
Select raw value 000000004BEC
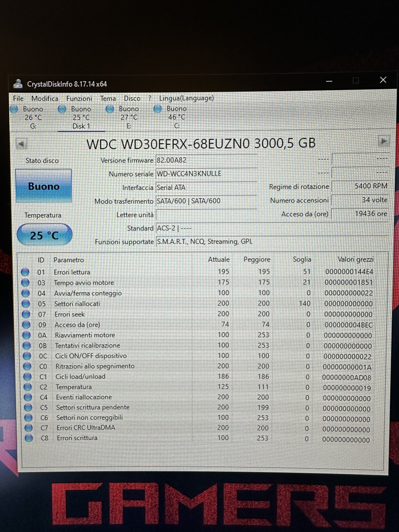[x=348, y=325]
